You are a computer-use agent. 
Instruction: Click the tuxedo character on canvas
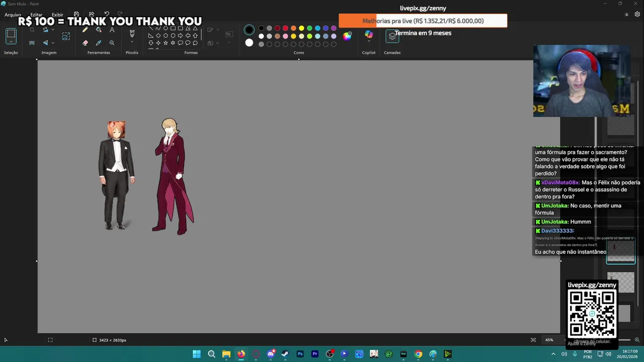(x=117, y=175)
